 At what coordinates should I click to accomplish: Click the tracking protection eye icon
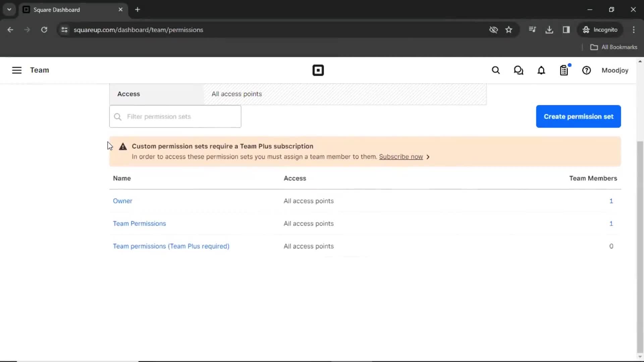(x=493, y=30)
